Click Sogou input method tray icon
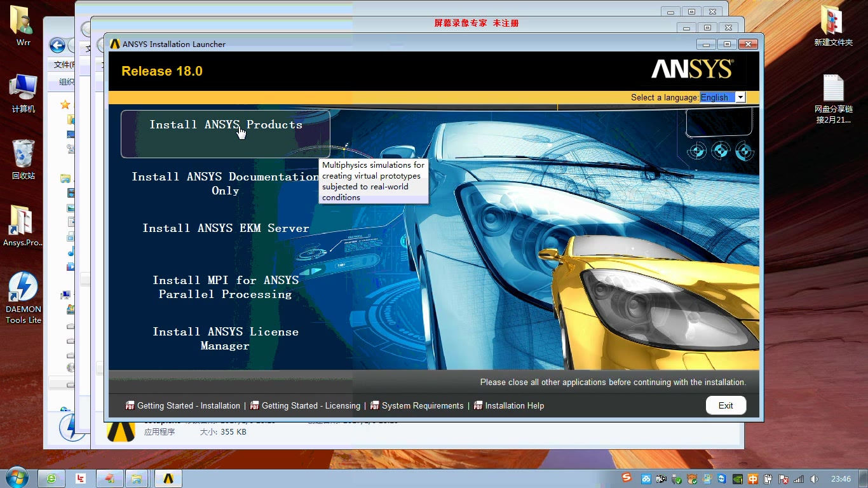Image resolution: width=868 pixels, height=488 pixels. 627,478
